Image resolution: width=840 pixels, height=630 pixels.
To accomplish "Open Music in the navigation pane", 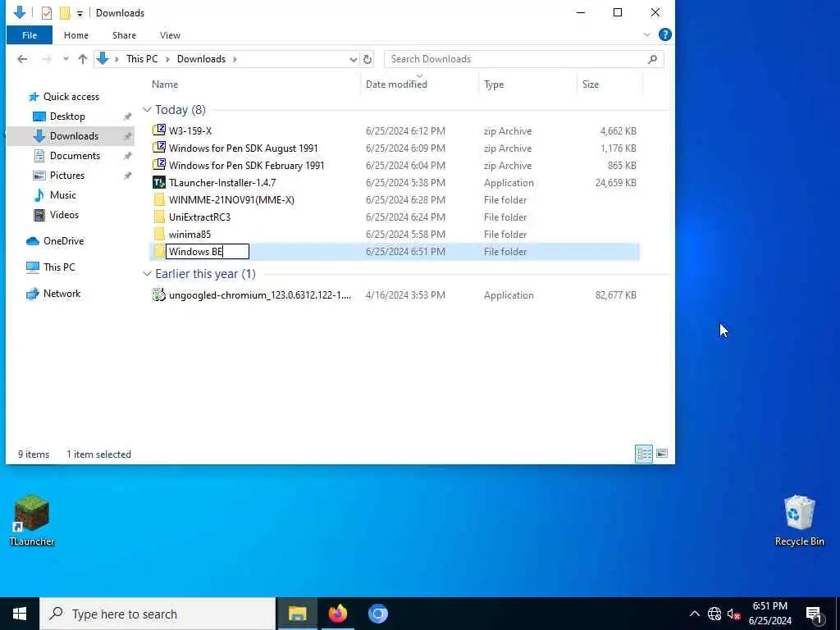I will (x=62, y=195).
